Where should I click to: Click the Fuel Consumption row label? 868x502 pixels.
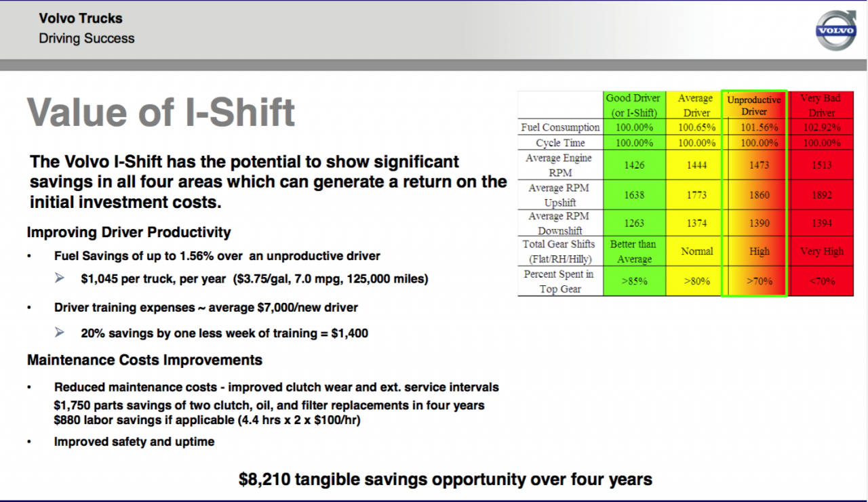560,127
